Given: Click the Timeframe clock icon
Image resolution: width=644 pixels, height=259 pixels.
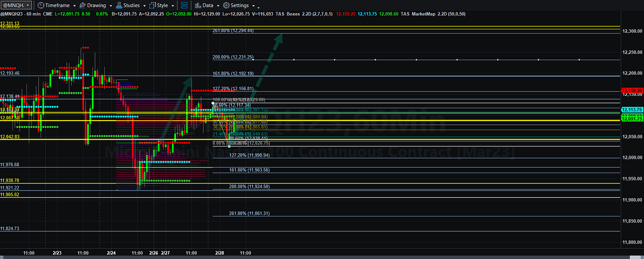Looking at the screenshot, I should click(41, 5).
